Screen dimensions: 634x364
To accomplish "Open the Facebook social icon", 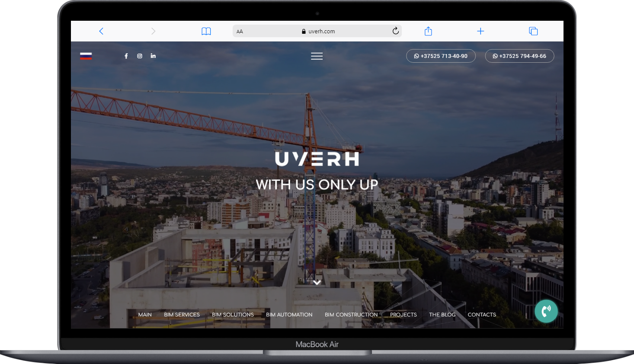I will [126, 56].
